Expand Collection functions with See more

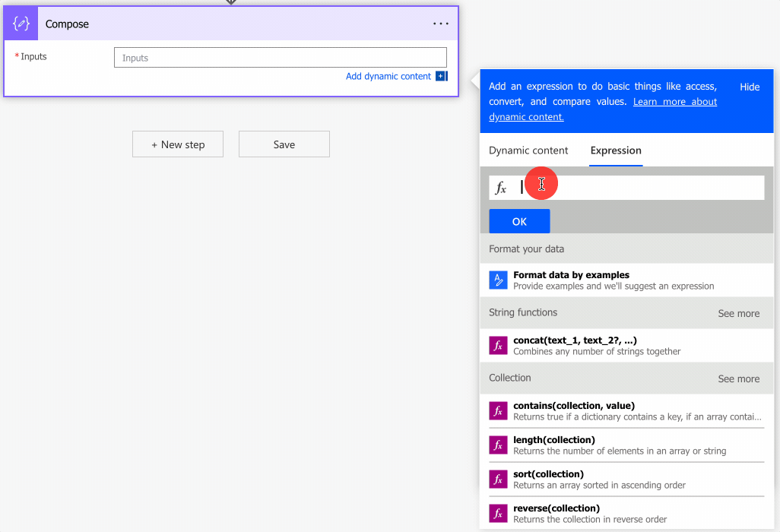(738, 378)
